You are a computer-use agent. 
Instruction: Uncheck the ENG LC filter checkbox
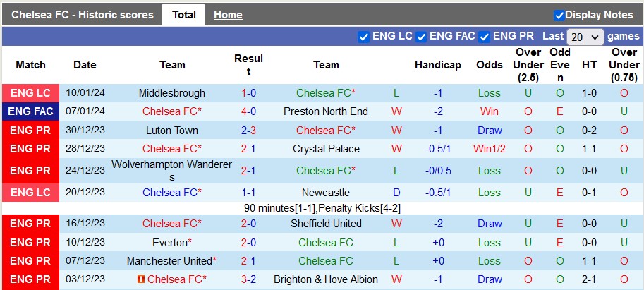click(364, 37)
